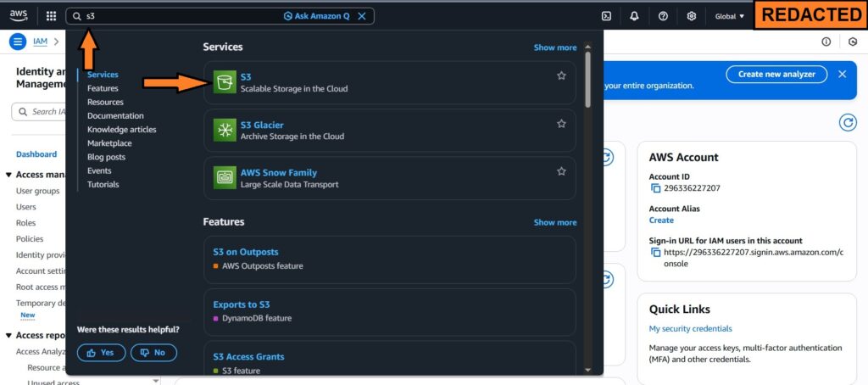Star the S3 Glacier service
This screenshot has height=385, width=868.
pos(561,124)
